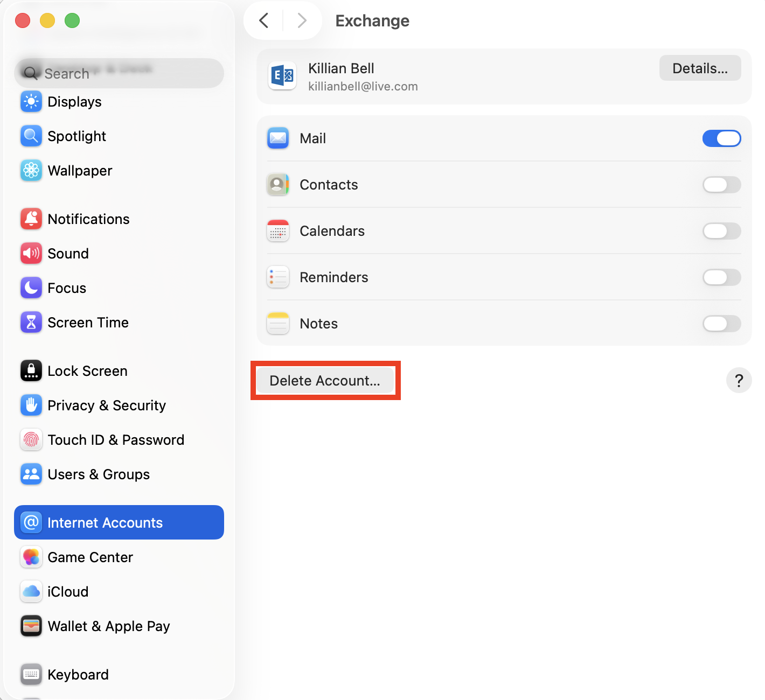Open Sound settings via speaker icon
Image resolution: width=765 pixels, height=700 pixels.
31,254
